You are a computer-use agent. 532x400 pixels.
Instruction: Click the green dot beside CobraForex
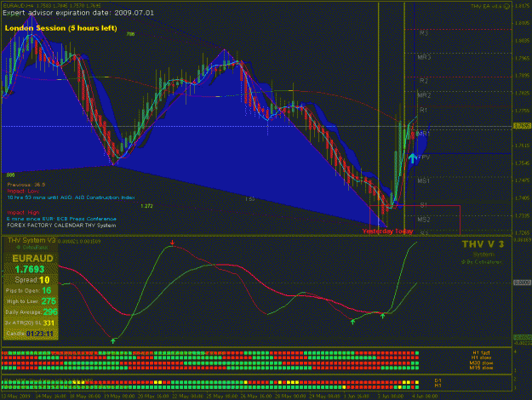point(19,248)
